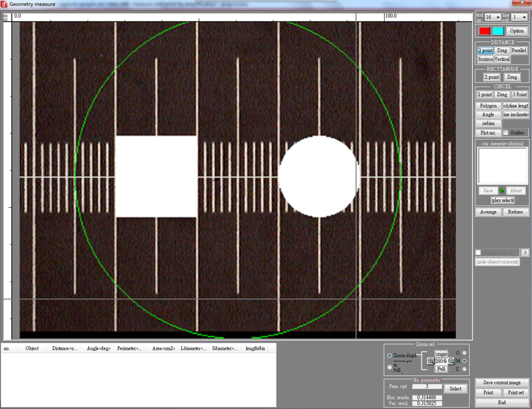Image resolution: width=532 pixels, height=409 pixels.
Task: Activate the Polygon measure tool
Action: point(488,106)
